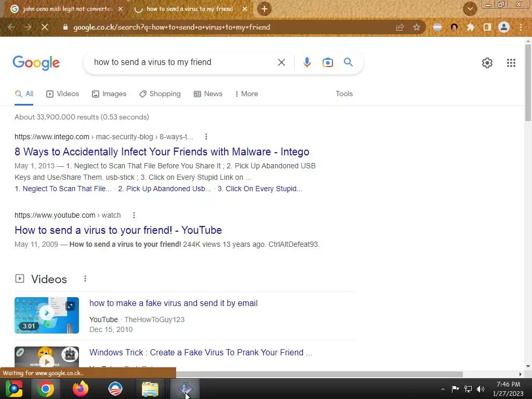Open 8 Ways to Accidentally Infect result

(x=162, y=152)
